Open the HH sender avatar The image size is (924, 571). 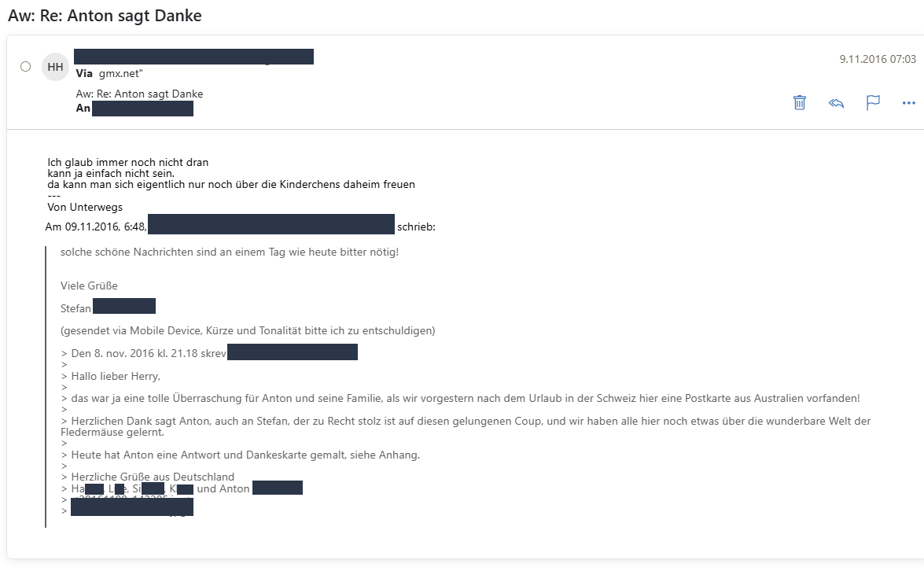(55, 67)
